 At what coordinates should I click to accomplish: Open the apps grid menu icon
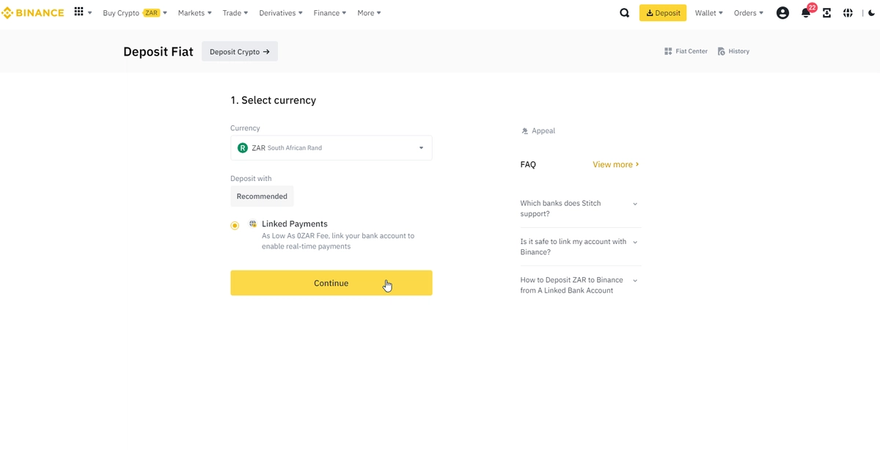pyautogui.click(x=79, y=12)
